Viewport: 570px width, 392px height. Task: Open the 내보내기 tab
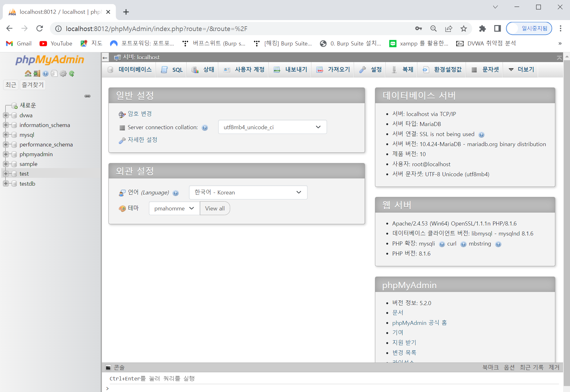point(290,70)
